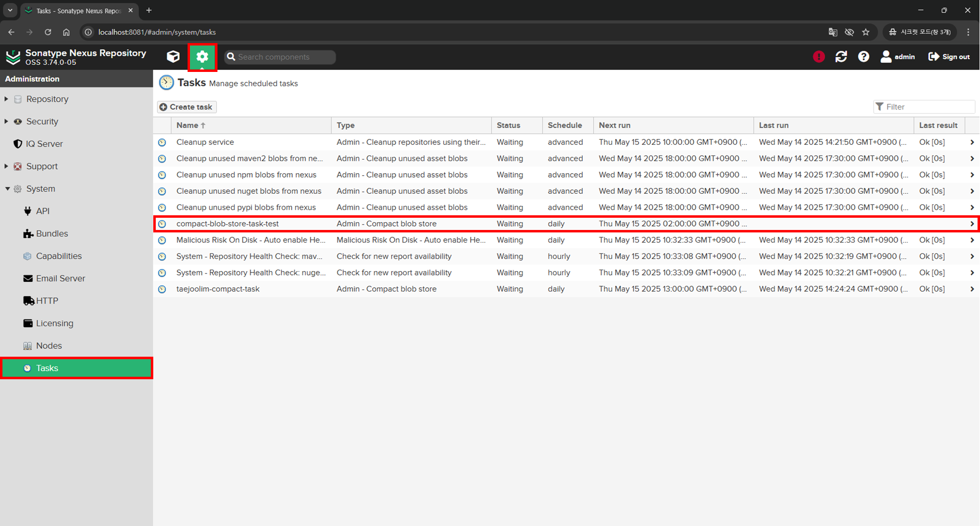Click clock icon of compact-blob-store-task-test row
980x526 pixels.
162,224
